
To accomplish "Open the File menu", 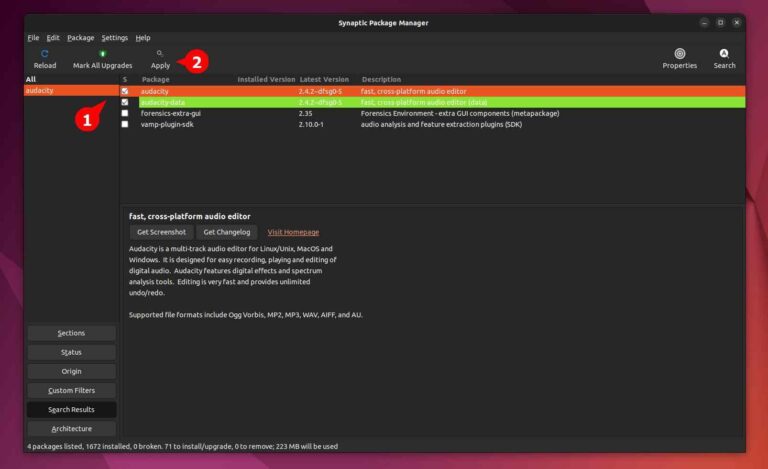I will click(33, 38).
